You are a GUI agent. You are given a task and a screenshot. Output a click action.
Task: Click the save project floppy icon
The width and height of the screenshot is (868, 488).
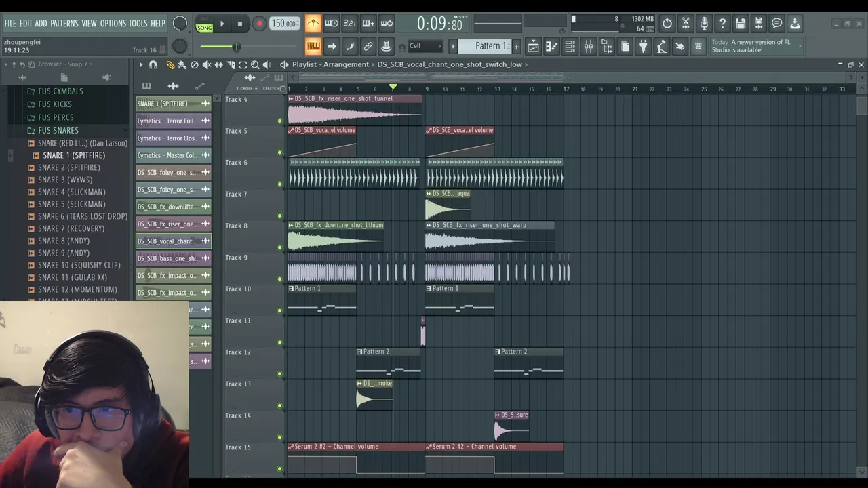pyautogui.click(x=741, y=24)
